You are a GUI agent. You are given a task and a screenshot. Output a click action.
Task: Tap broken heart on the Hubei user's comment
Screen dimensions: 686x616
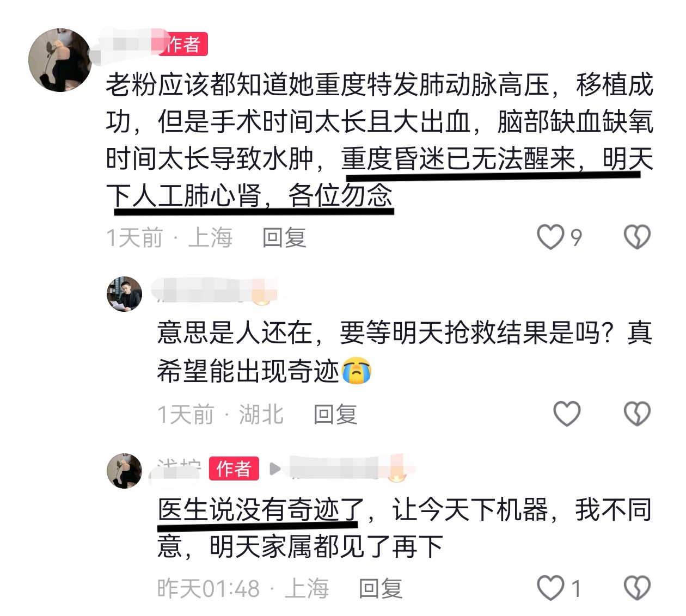pyautogui.click(x=637, y=414)
